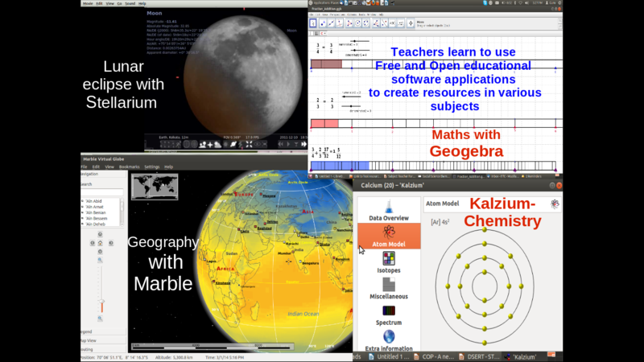644x362 pixels.
Task: Open Stellarium Movie menu
Action: pyautogui.click(x=88, y=3)
